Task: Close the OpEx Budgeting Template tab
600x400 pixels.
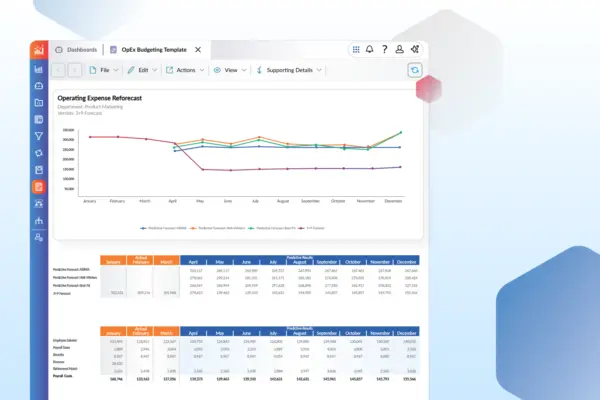Action: (198, 50)
